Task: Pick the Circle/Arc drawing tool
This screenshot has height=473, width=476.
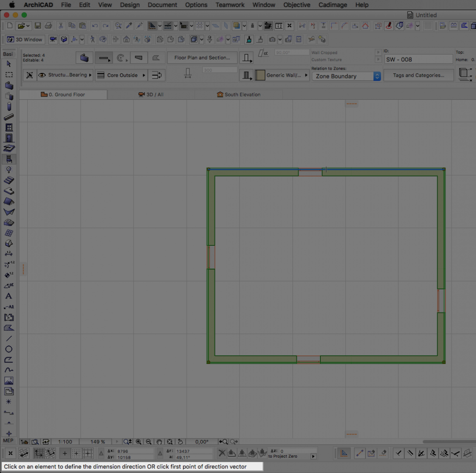Action: 9,349
